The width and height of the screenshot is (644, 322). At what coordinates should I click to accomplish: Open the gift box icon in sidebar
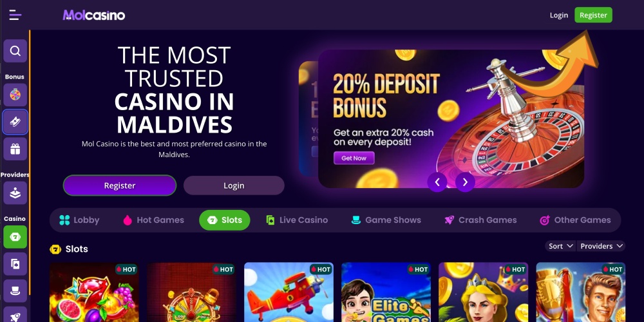15,149
